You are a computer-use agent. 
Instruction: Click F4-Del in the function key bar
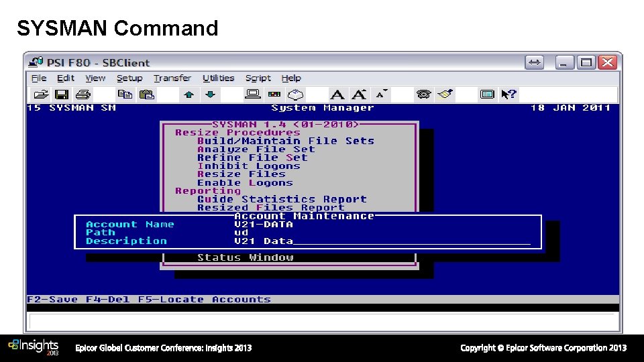coord(108,299)
